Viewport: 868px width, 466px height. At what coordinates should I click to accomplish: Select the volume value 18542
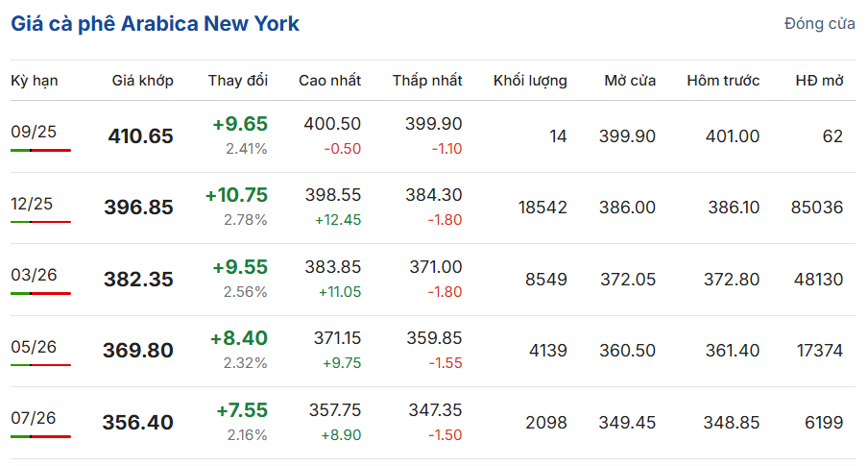(x=542, y=208)
